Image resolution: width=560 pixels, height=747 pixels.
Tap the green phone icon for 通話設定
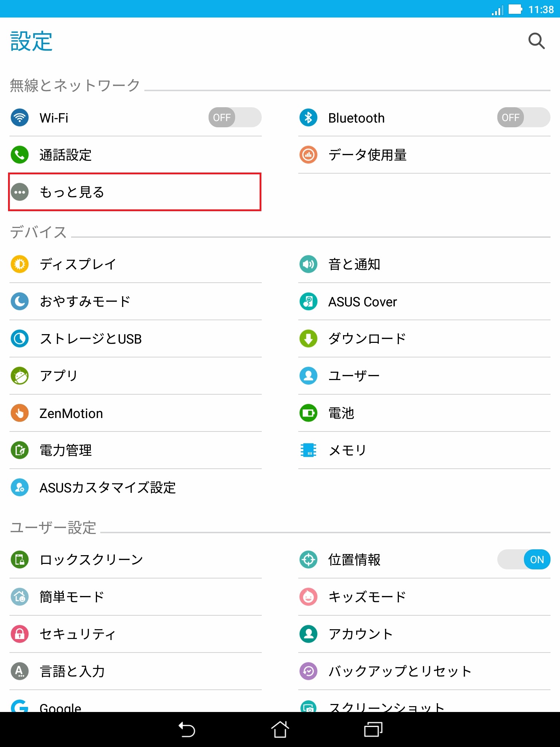click(20, 155)
